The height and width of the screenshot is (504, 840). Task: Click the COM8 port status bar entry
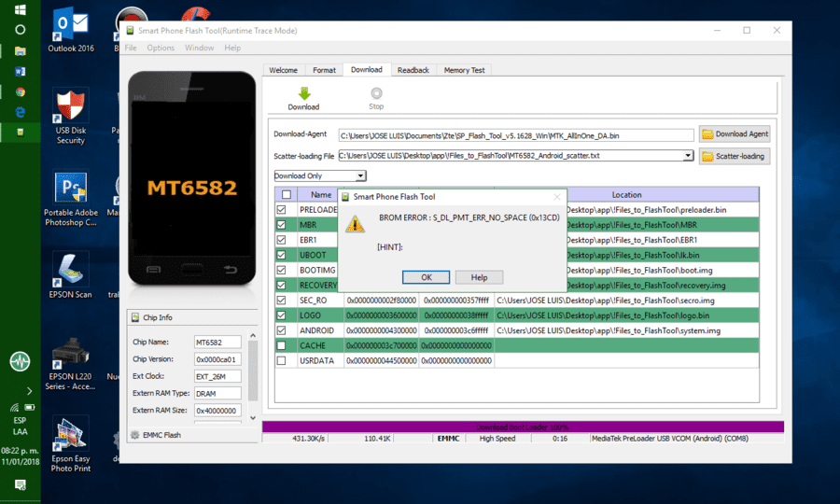click(x=686, y=438)
